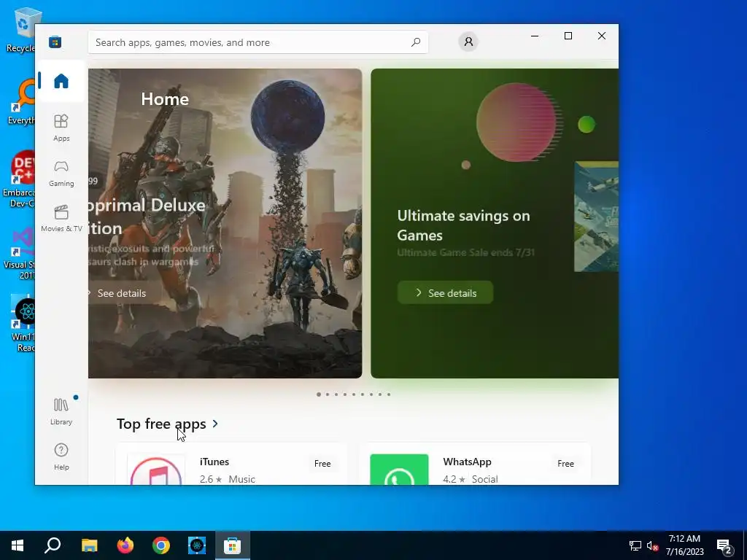Open Help in the sidebar
Screen dimensions: 747x560
61,456
